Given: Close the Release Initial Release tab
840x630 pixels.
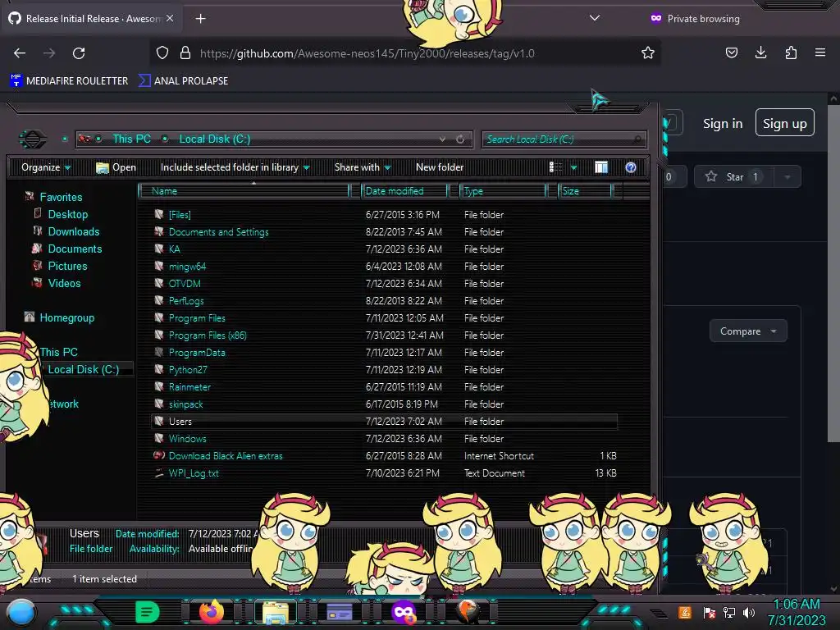Looking at the screenshot, I should (x=170, y=18).
